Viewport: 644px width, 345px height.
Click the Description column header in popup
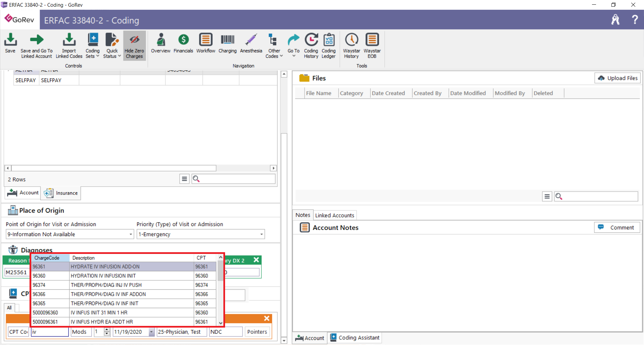(131, 258)
